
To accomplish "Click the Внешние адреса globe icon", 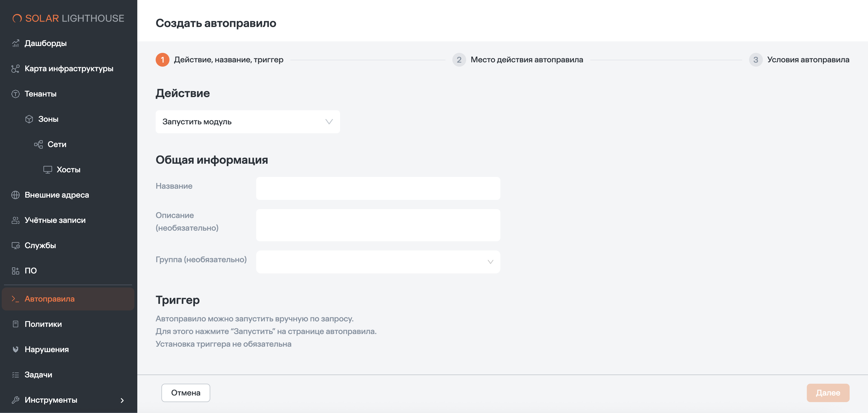I will (x=16, y=195).
